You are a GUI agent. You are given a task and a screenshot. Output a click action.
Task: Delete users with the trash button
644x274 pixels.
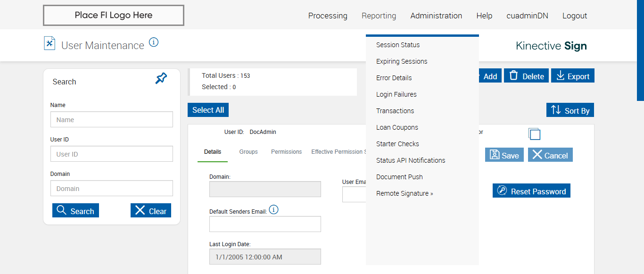526,76
